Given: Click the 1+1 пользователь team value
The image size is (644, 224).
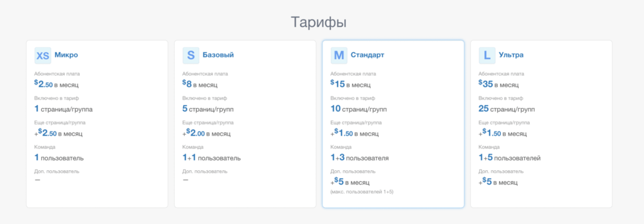Looking at the screenshot, I should point(212,158).
